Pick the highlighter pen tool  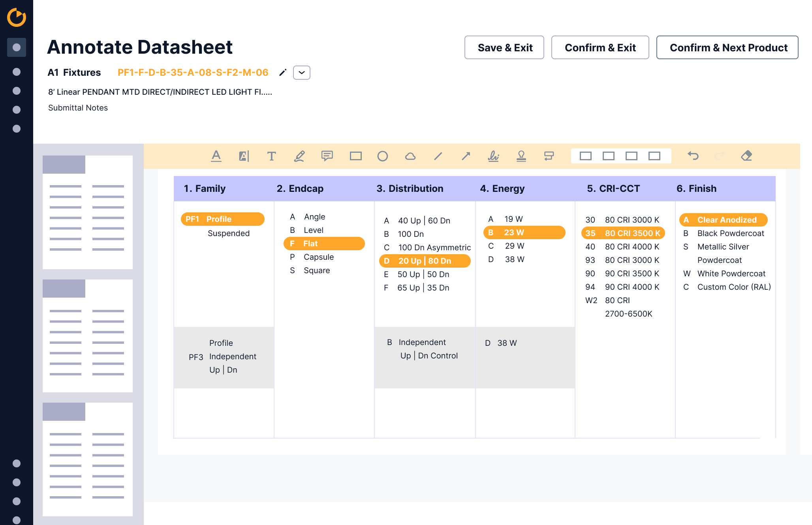tap(299, 156)
